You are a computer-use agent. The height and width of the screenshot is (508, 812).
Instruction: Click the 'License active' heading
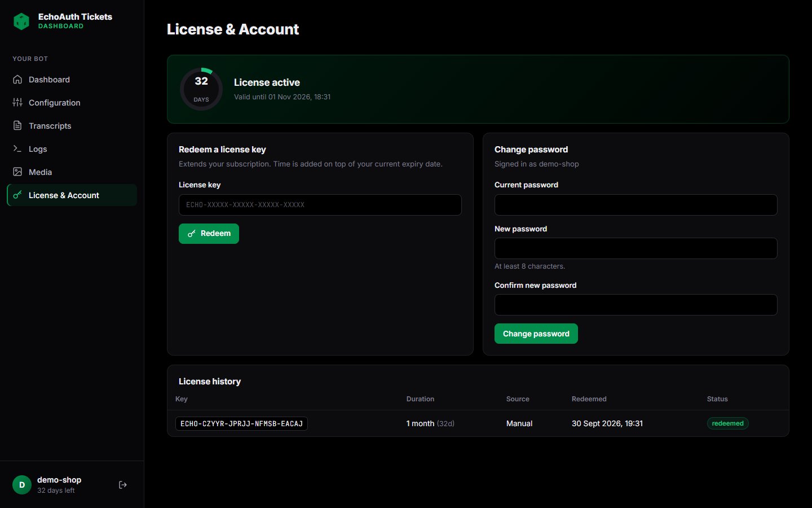tap(267, 82)
